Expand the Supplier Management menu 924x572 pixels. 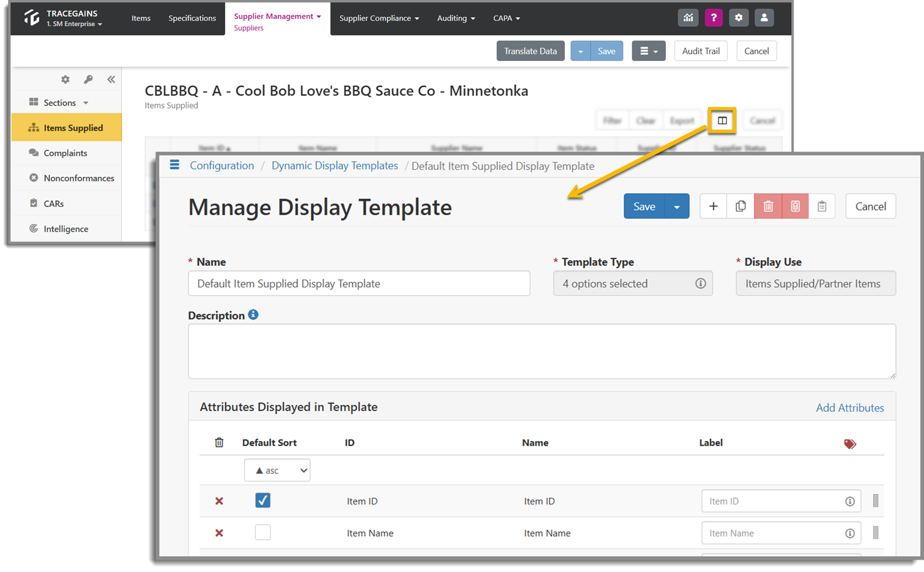[x=277, y=16]
